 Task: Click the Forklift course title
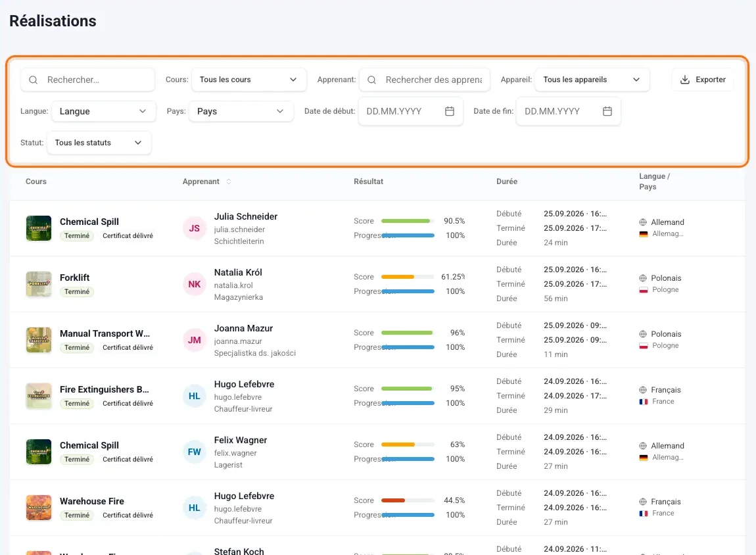75,277
